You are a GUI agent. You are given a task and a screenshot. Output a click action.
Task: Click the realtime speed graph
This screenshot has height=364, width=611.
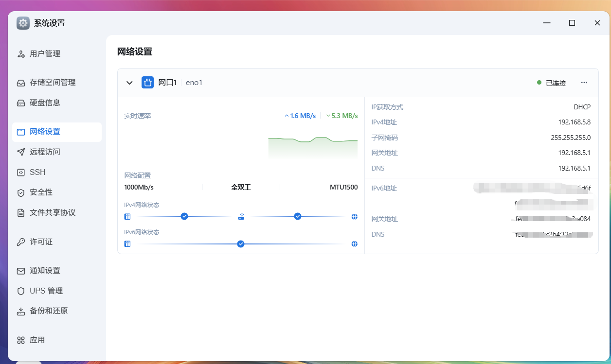point(313,147)
